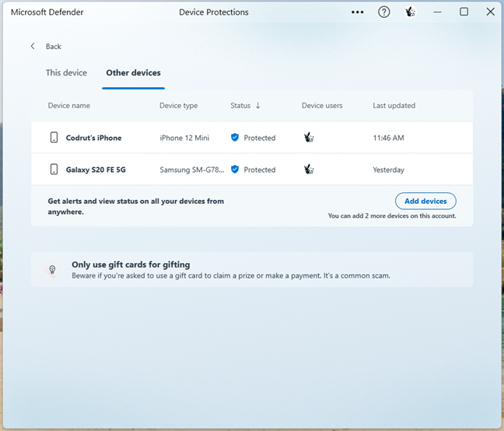Click the 'Beware if you're asked' tip description
This screenshot has height=431, width=504.
point(231,275)
